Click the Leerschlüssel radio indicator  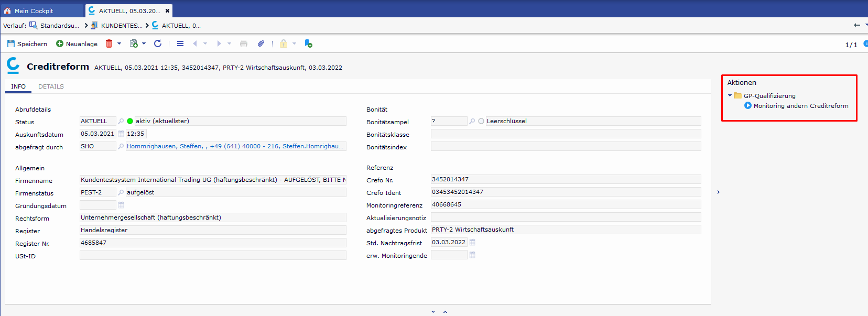click(x=481, y=122)
